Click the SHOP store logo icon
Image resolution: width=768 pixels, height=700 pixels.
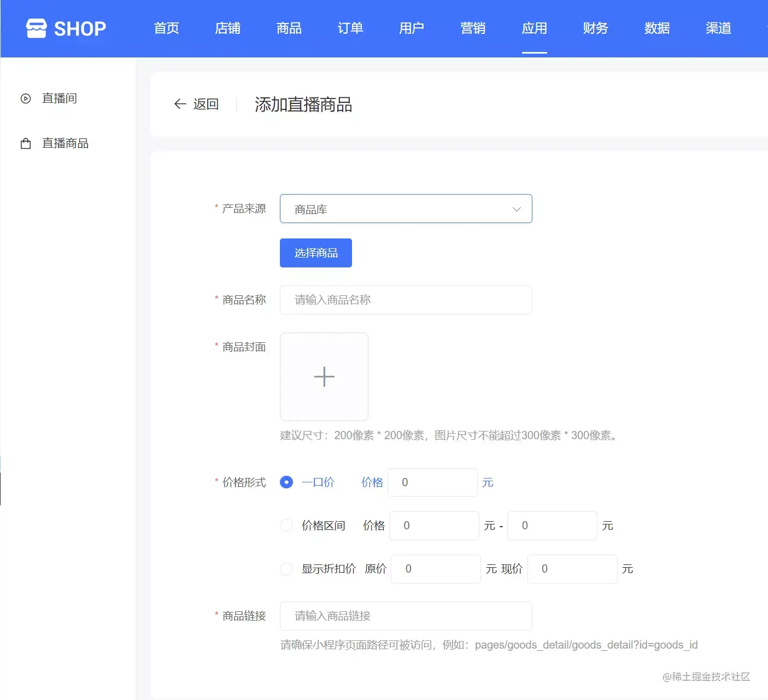click(37, 28)
